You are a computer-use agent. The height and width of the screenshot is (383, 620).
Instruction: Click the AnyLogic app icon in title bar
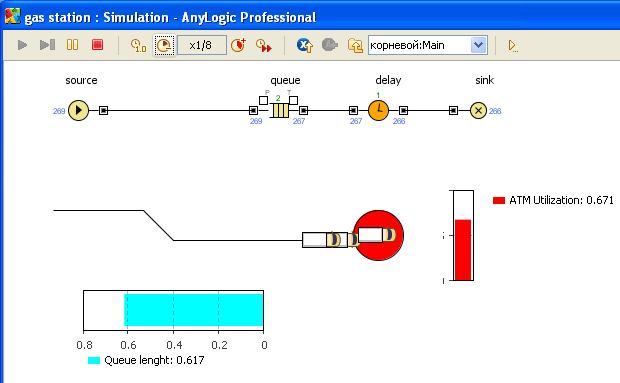click(x=13, y=17)
